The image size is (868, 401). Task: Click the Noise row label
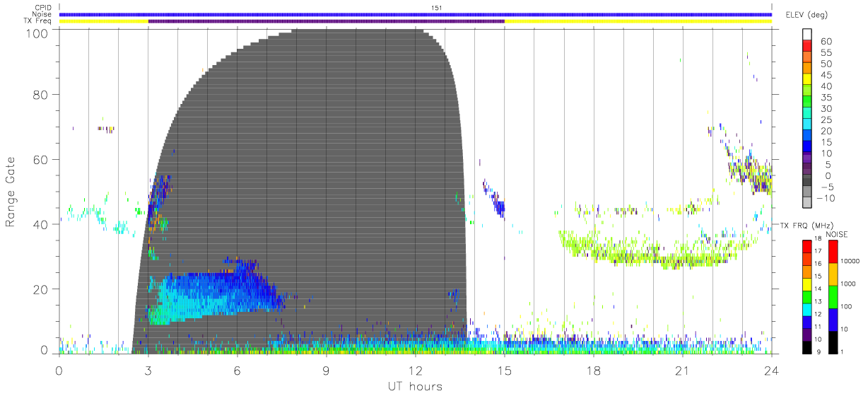click(x=42, y=14)
